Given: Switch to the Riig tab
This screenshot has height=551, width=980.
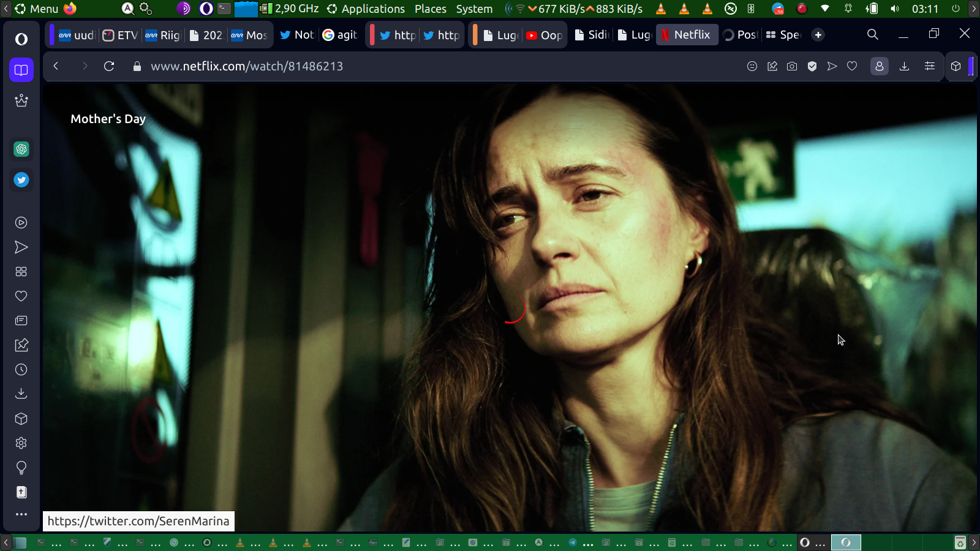Looking at the screenshot, I should pos(162,35).
